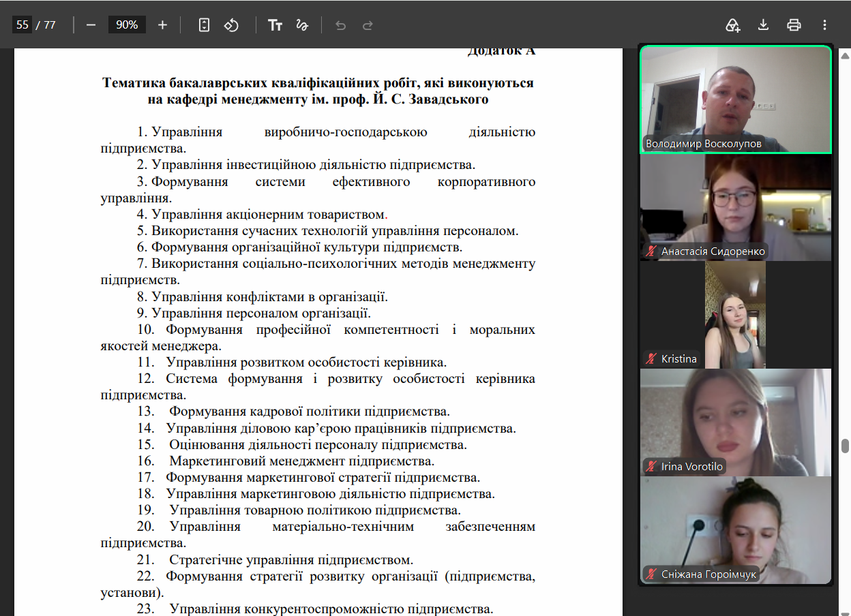Save the PDF to Google Drive
The image size is (851, 616).
(x=732, y=25)
